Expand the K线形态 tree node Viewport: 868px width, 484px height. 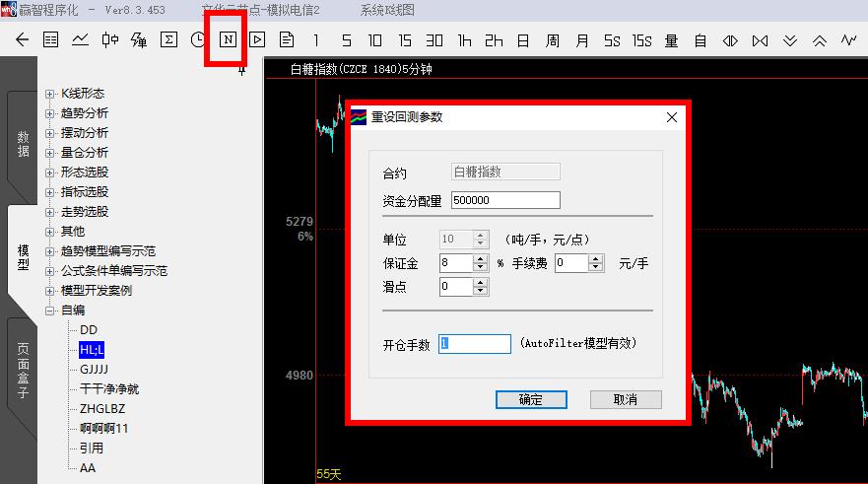(50, 94)
